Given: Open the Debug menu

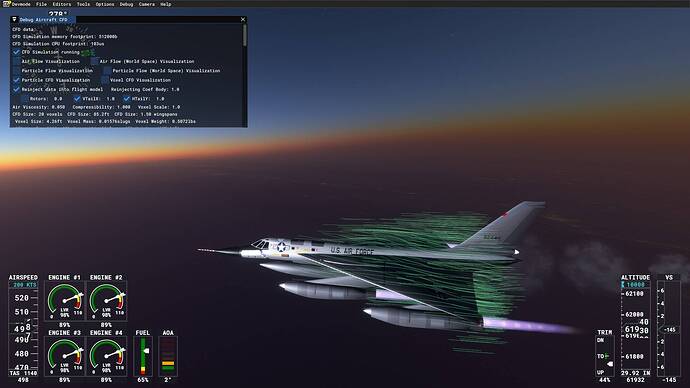Looking at the screenshot, I should tap(126, 4).
